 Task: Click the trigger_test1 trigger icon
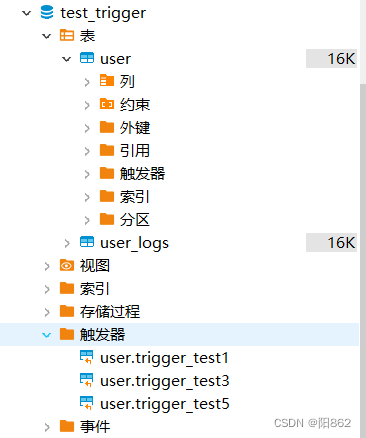click(87, 357)
